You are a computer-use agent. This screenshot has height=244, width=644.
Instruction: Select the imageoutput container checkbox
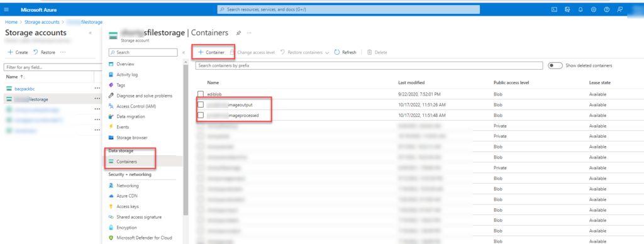(x=201, y=105)
